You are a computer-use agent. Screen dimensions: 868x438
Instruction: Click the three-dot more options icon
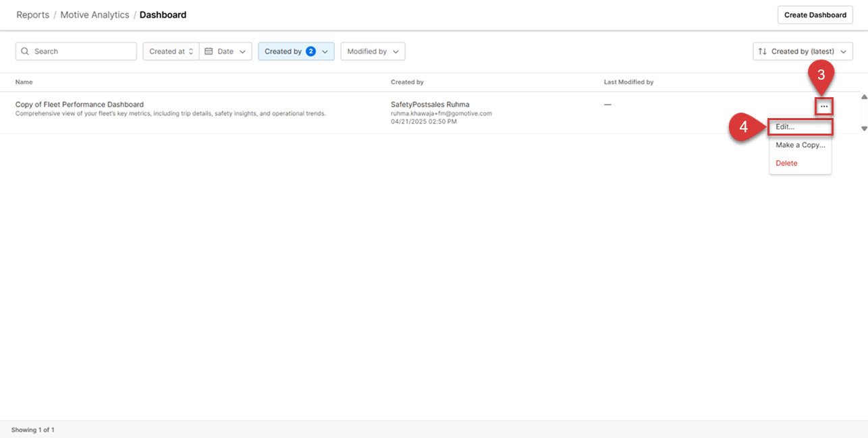tap(823, 107)
